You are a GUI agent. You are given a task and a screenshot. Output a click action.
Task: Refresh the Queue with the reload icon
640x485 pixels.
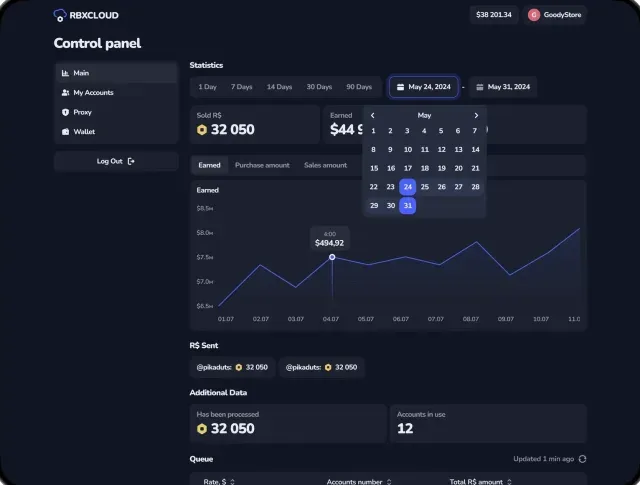point(582,459)
